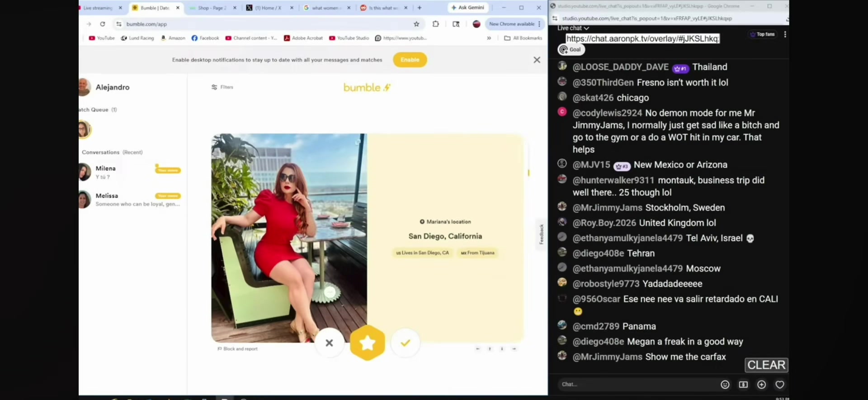Open the Shop - Page 2 tab
The image size is (868, 400).
click(x=212, y=8)
